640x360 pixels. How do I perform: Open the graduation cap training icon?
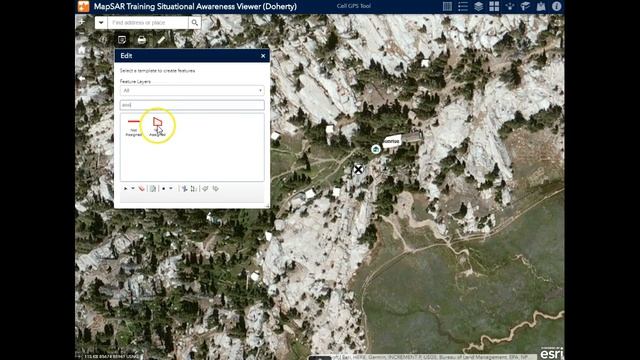(x=525, y=6)
